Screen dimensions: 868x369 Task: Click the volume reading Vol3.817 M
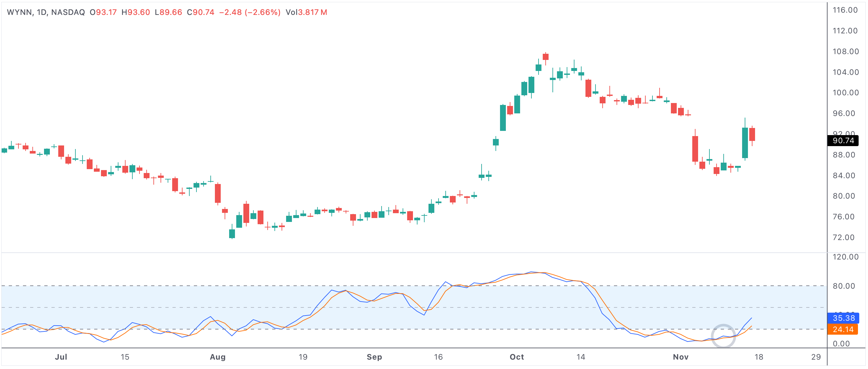tap(306, 12)
